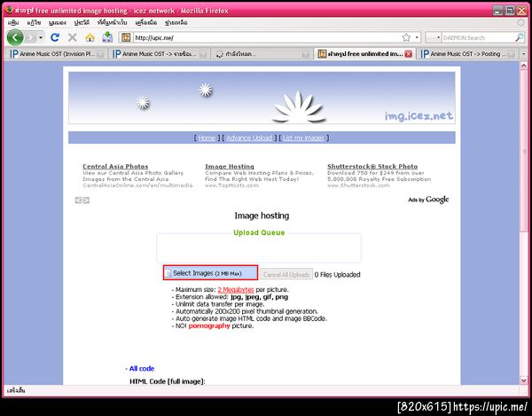The width and height of the screenshot is (532, 416).
Task: Click the Ads by Google label
Action: pyautogui.click(x=428, y=200)
